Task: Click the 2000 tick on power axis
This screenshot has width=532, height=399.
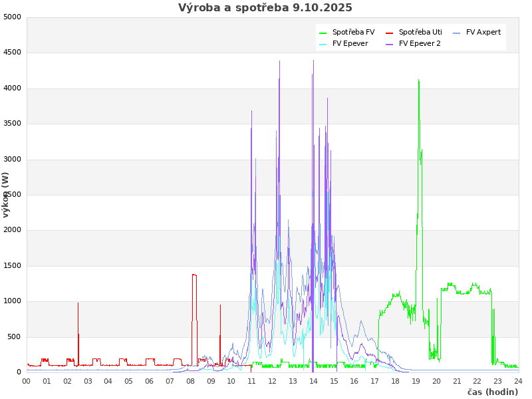Action: click(13, 230)
